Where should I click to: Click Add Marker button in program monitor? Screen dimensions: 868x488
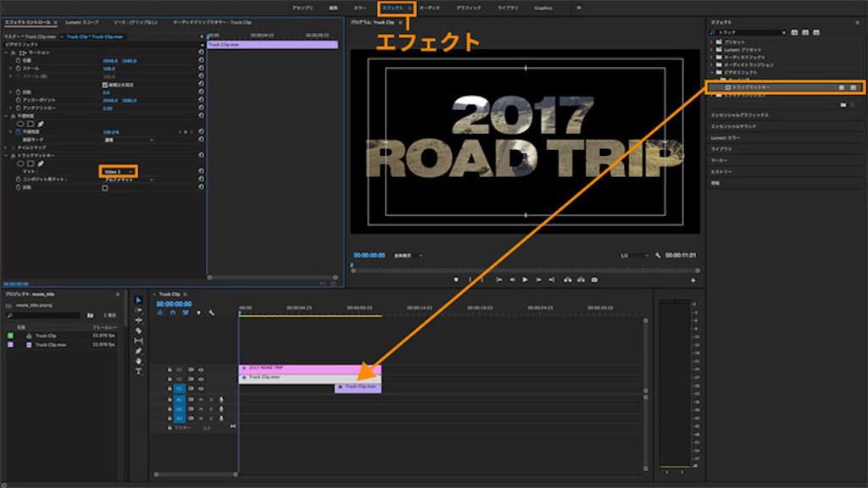pyautogui.click(x=456, y=280)
